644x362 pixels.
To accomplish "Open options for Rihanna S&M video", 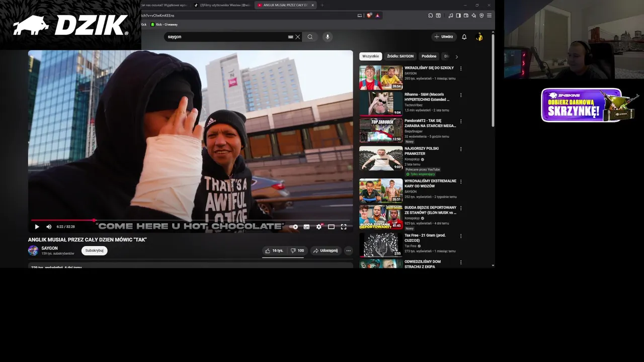I will click(461, 95).
